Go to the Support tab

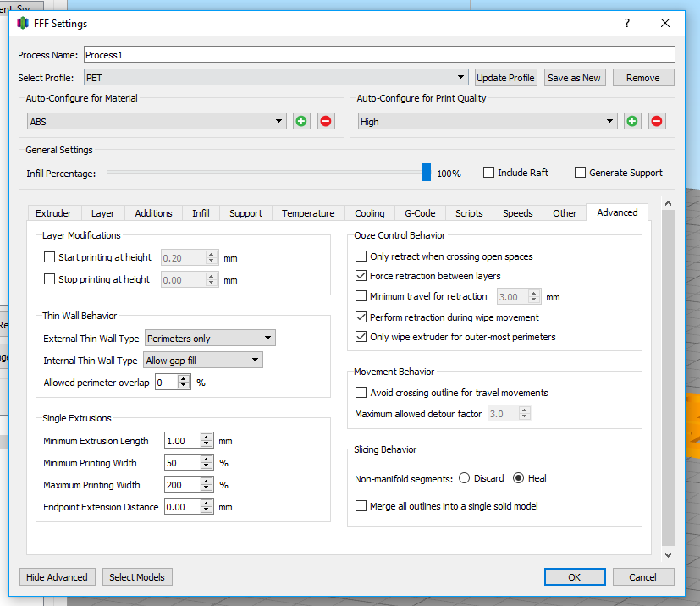click(x=245, y=213)
